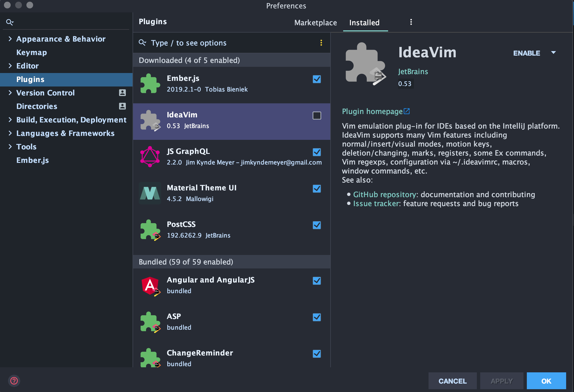Select Keymap in the settings sidebar
Image resolution: width=574 pixels, height=392 pixels.
pyautogui.click(x=31, y=52)
